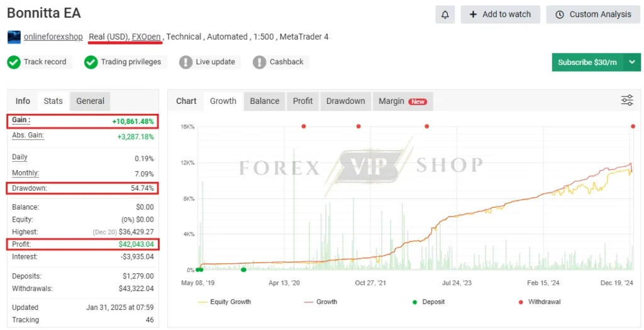Open the onlineforexshop profile link
644x330 pixels.
point(53,37)
